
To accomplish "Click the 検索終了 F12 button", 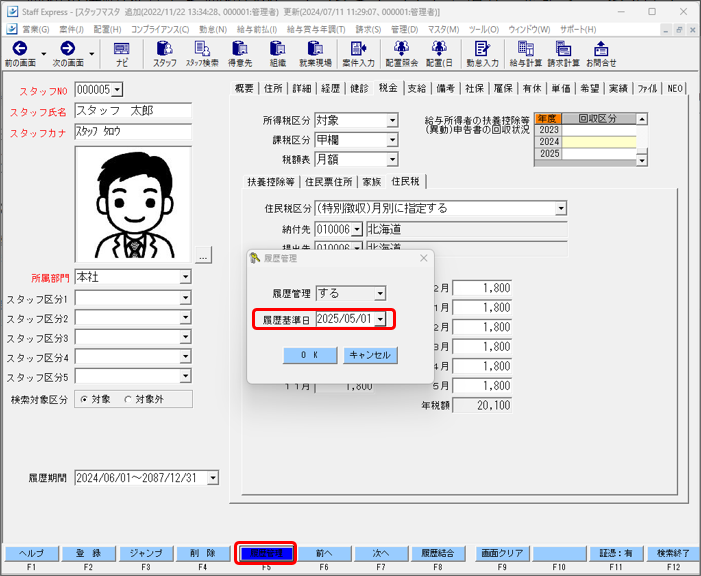I will point(673,554).
